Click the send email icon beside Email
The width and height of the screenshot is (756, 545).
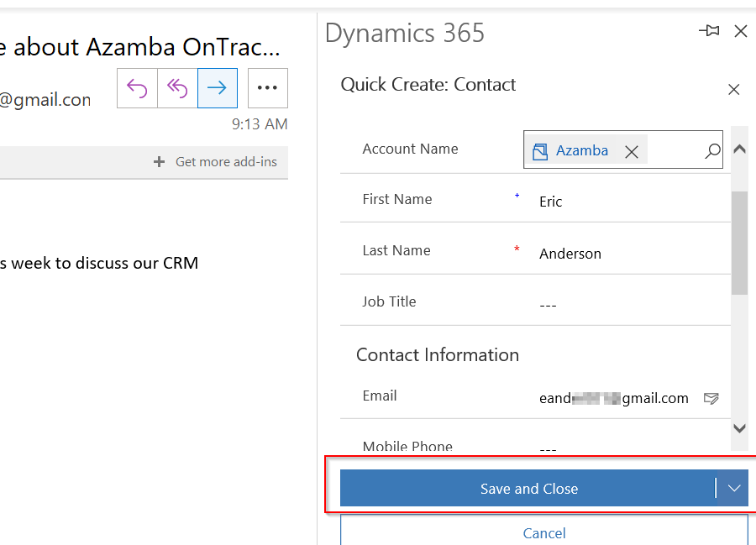711,398
